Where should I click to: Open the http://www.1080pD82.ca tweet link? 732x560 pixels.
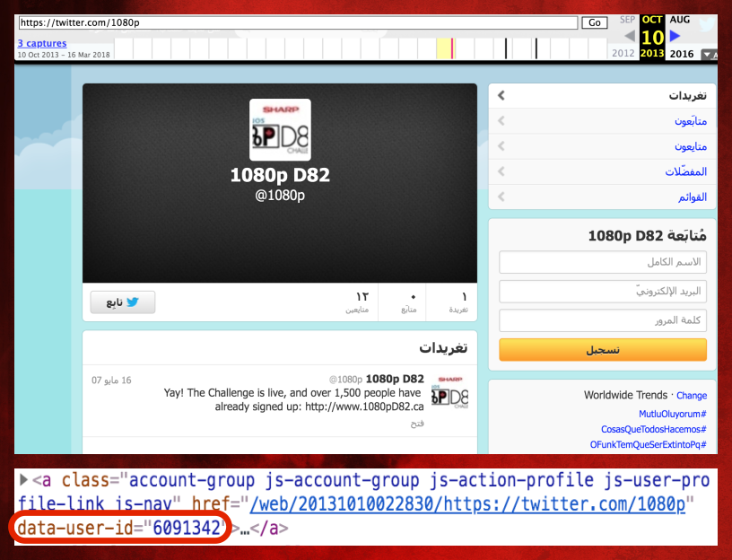point(364,407)
